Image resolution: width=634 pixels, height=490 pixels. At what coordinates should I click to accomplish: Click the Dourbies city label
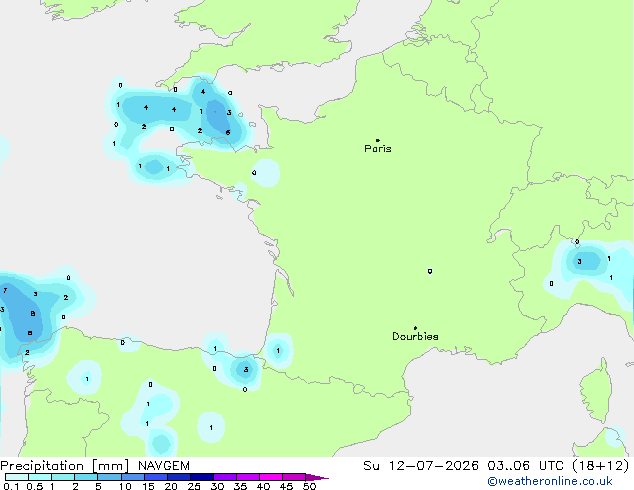pos(415,336)
